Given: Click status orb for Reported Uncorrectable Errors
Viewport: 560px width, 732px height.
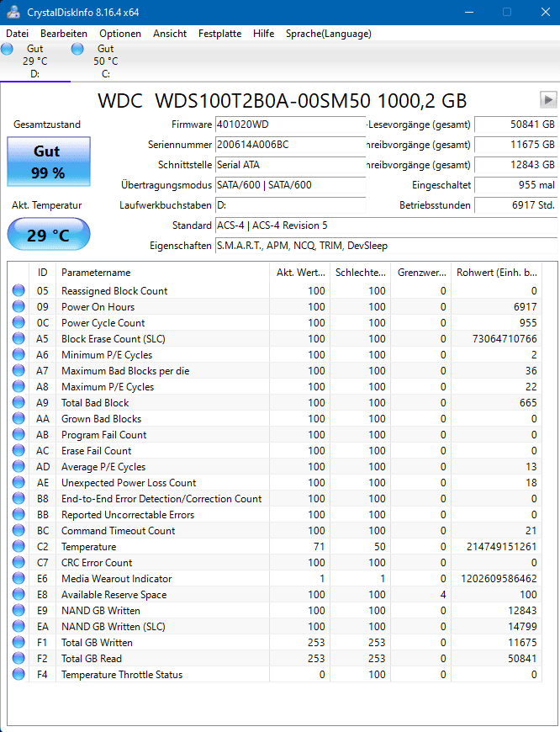Looking at the screenshot, I should (18, 514).
